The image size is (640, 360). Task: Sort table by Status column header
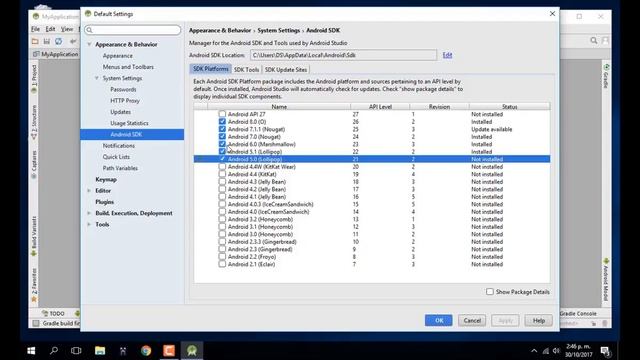pos(509,107)
